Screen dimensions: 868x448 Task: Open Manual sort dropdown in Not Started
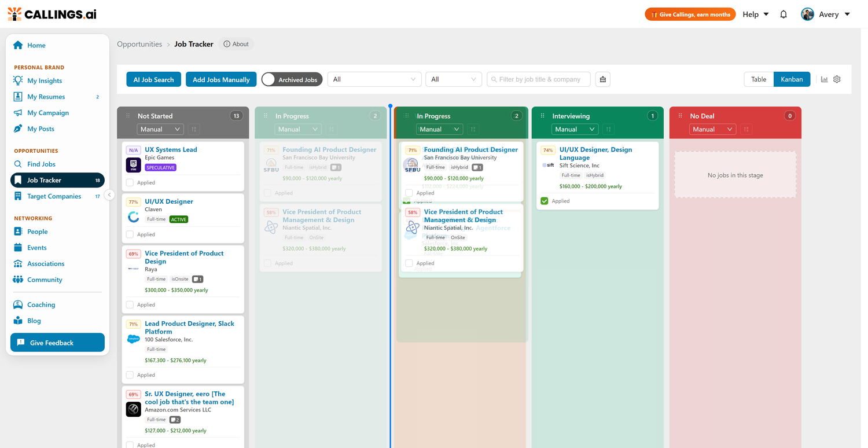160,129
